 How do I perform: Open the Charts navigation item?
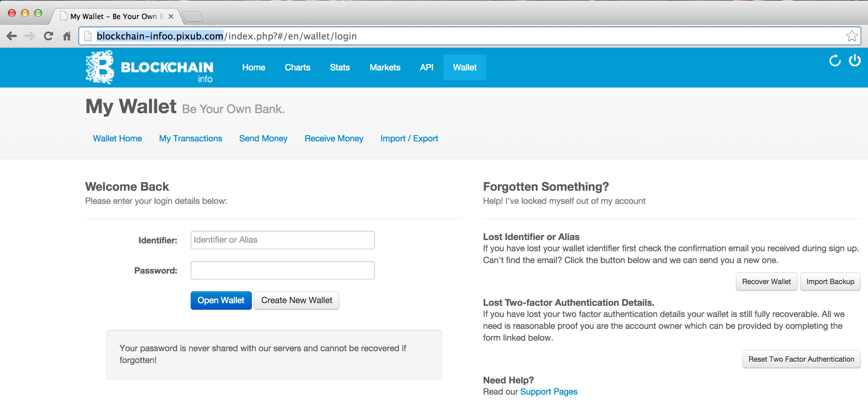(x=298, y=67)
